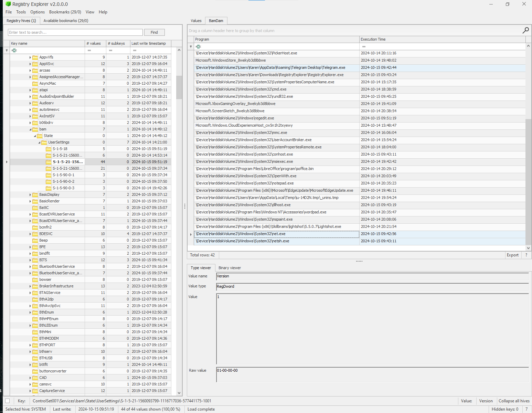
Task: Click the search magnifier icon in BamDam panel
Action: [x=525, y=31]
